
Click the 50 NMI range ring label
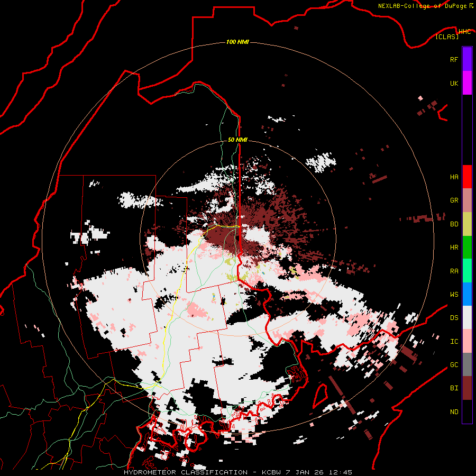(x=237, y=140)
